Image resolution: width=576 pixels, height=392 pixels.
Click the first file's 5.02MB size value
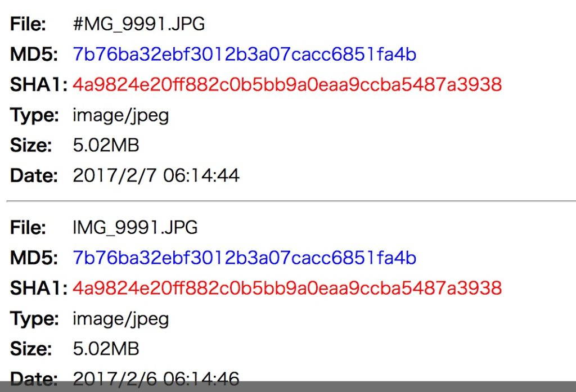click(106, 145)
